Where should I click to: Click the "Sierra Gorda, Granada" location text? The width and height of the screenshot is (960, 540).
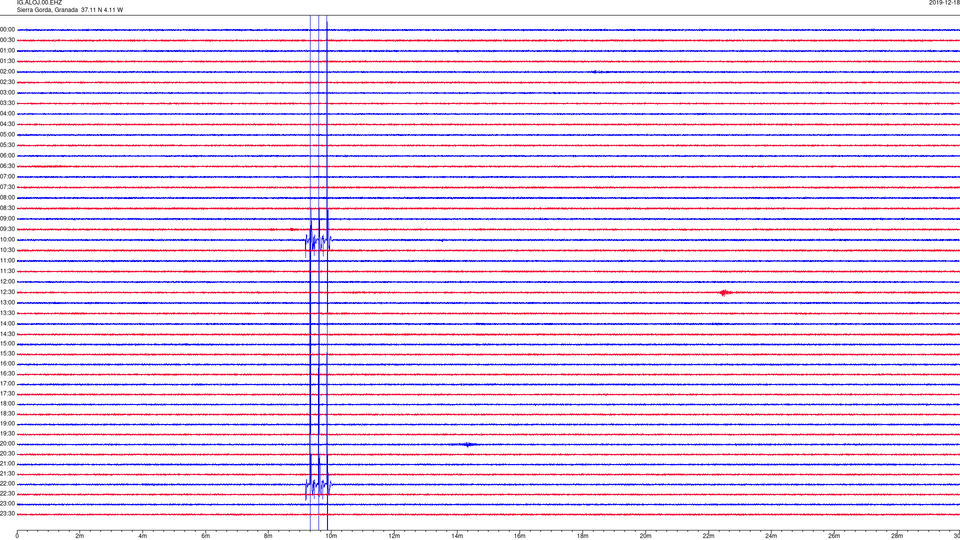47,10
